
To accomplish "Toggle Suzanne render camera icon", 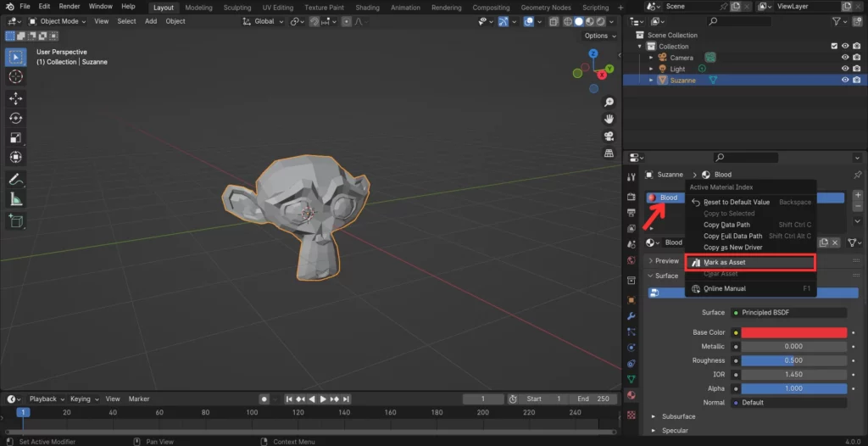I will [857, 80].
